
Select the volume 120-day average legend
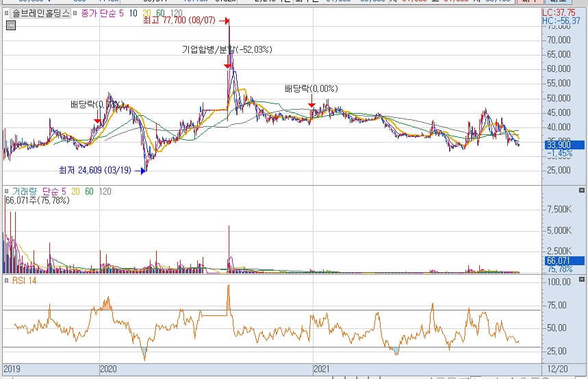105,192
